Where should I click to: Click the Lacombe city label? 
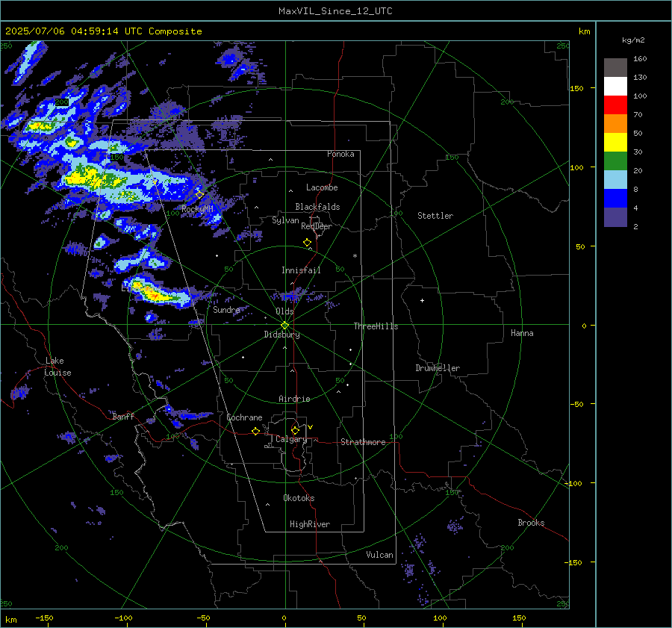pyautogui.click(x=322, y=187)
